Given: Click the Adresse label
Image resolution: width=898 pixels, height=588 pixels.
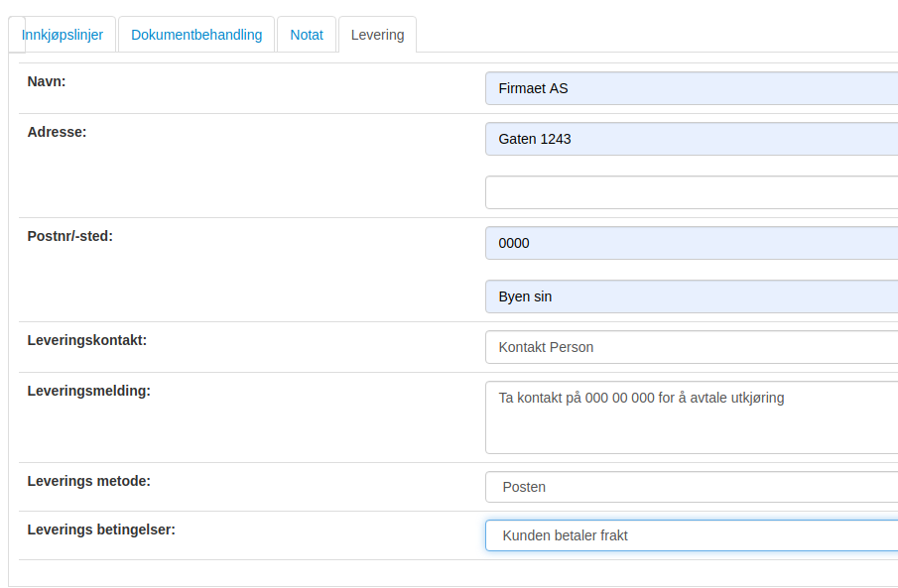Looking at the screenshot, I should (x=57, y=132).
